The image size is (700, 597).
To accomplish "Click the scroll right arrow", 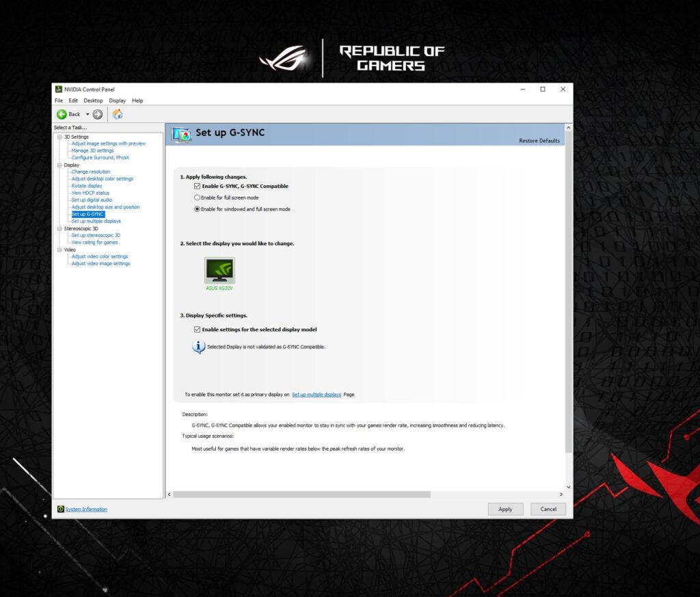I will (x=561, y=495).
